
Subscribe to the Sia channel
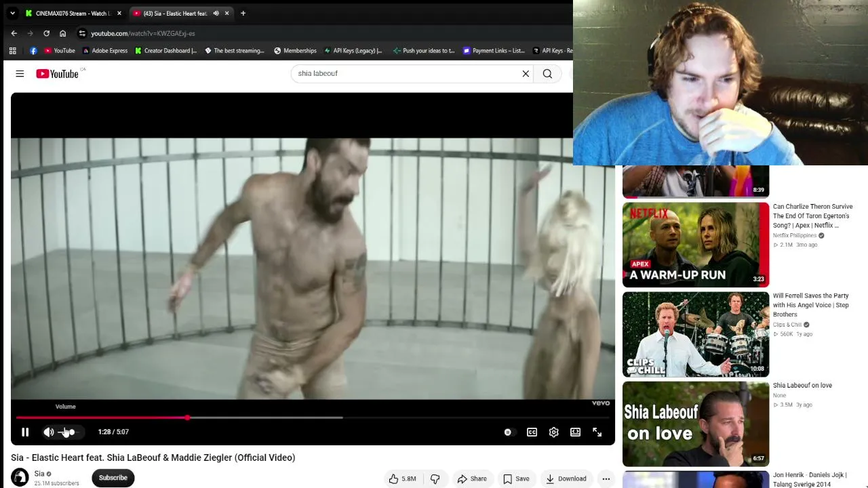tap(113, 478)
